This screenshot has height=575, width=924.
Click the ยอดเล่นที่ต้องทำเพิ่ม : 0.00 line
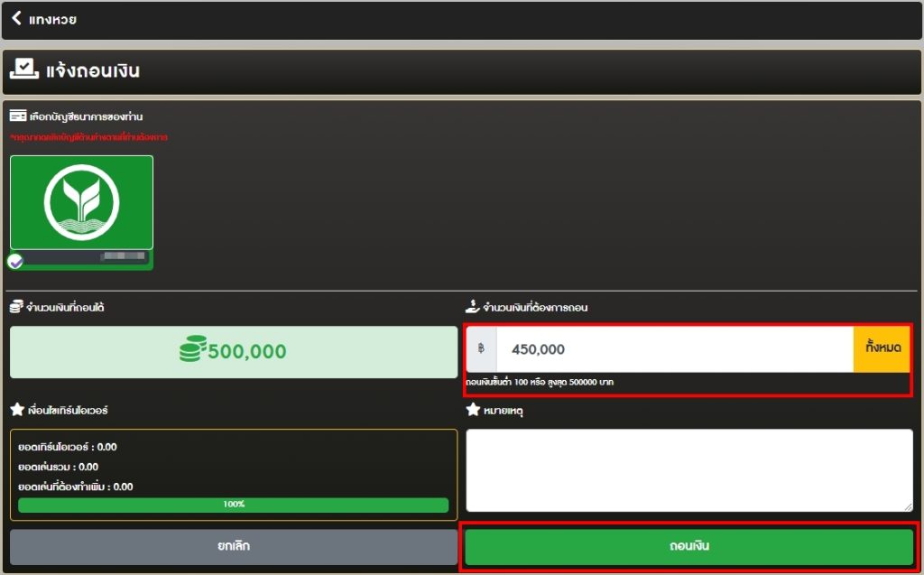76,487
